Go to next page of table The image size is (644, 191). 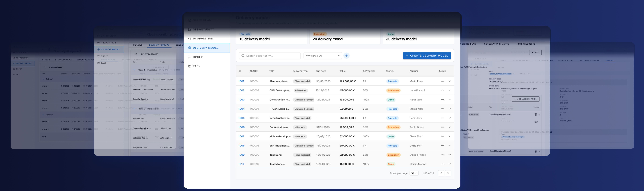point(448,173)
